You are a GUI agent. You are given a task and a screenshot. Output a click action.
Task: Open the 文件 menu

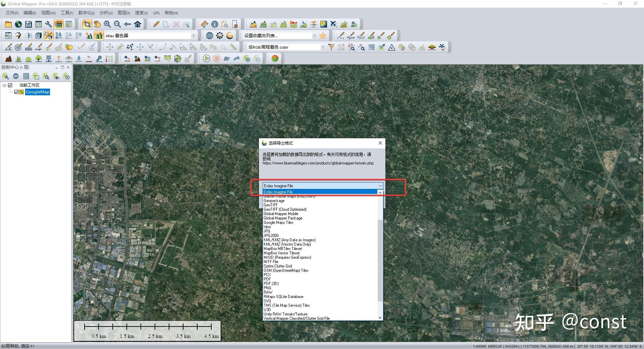(x=12, y=13)
